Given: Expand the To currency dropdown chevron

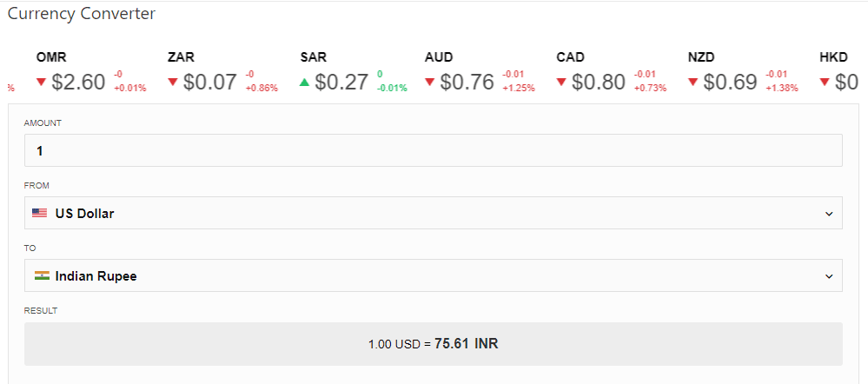Looking at the screenshot, I should [828, 277].
